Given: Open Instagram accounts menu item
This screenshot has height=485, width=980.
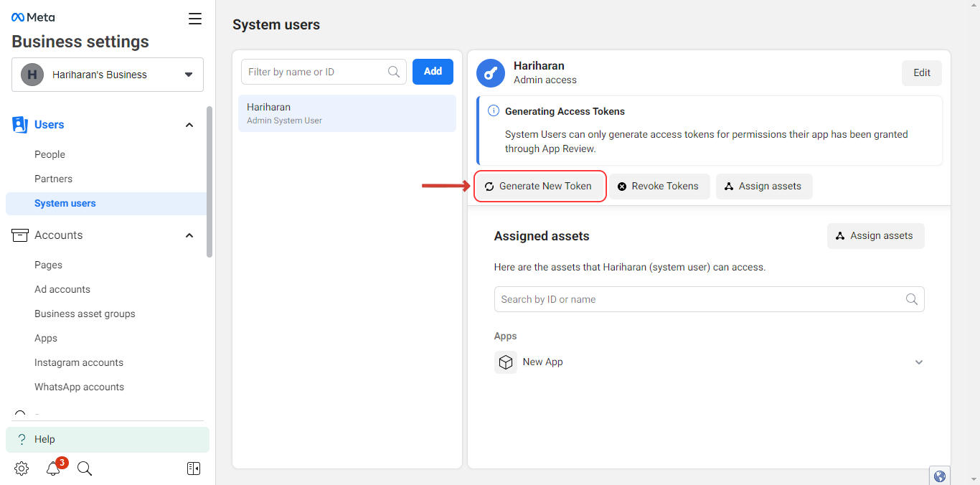Looking at the screenshot, I should coord(79,362).
